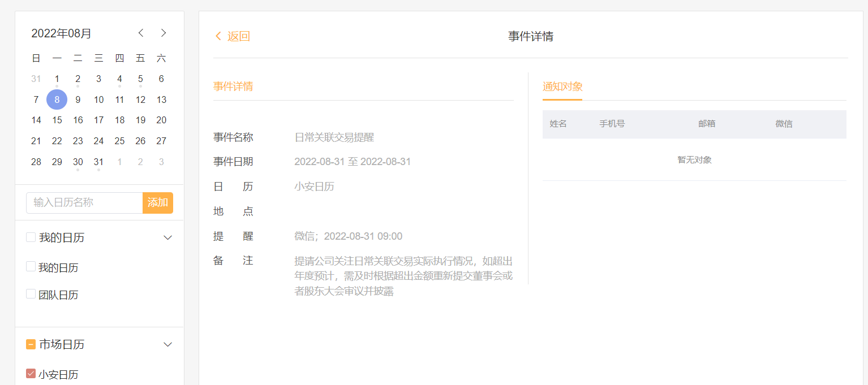868x385 pixels.
Task: Collapse the 我的日历 group chevron
Action: (x=167, y=237)
